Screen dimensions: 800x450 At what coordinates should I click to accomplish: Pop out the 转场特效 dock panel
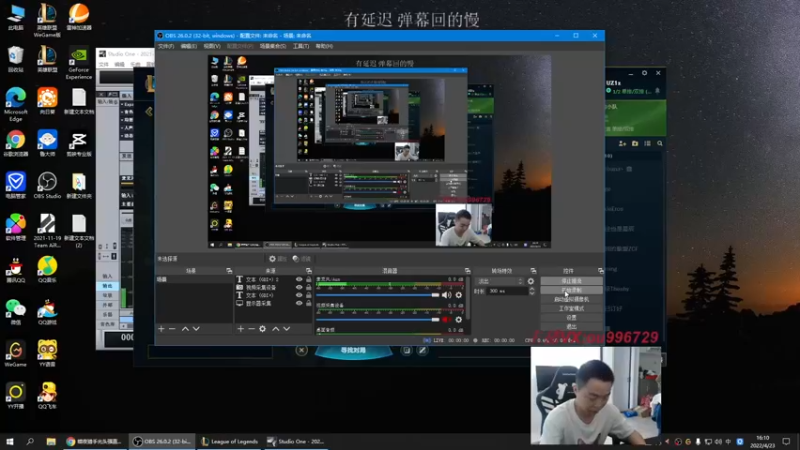tap(533, 271)
